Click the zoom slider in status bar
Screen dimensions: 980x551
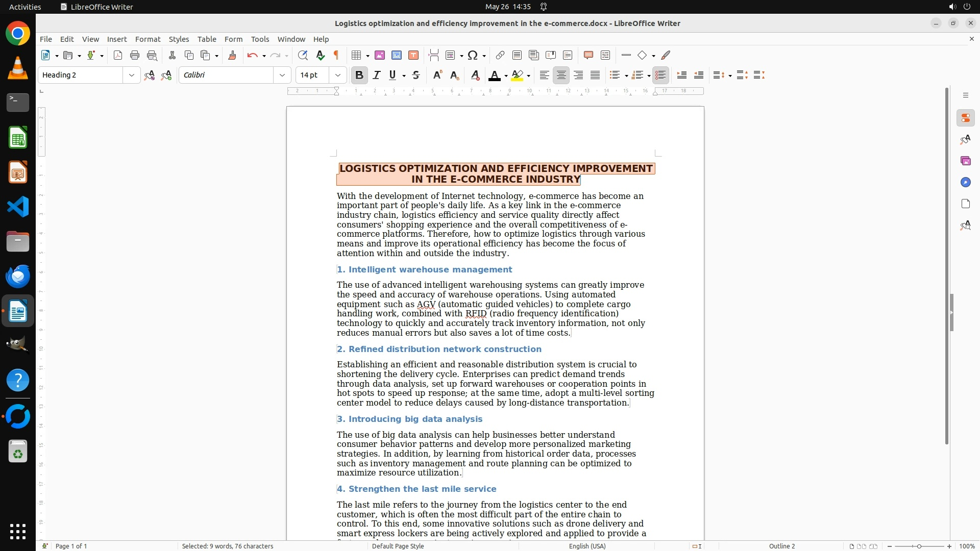[x=919, y=546]
